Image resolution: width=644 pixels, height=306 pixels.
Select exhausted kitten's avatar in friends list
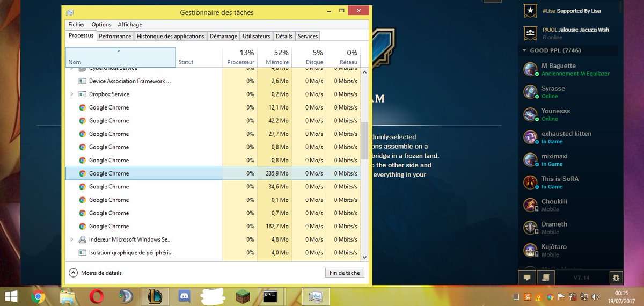[x=530, y=137]
